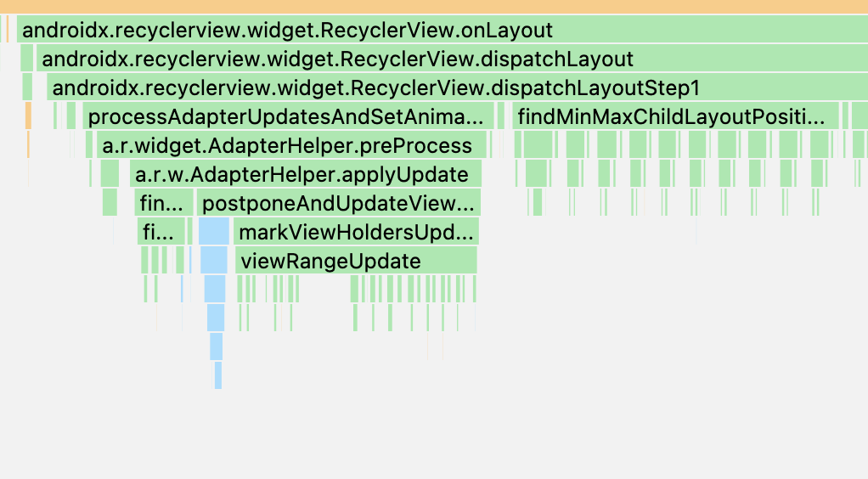Click the postponeAndUpdateView... frame
The image size is (868, 479).
tap(339, 204)
